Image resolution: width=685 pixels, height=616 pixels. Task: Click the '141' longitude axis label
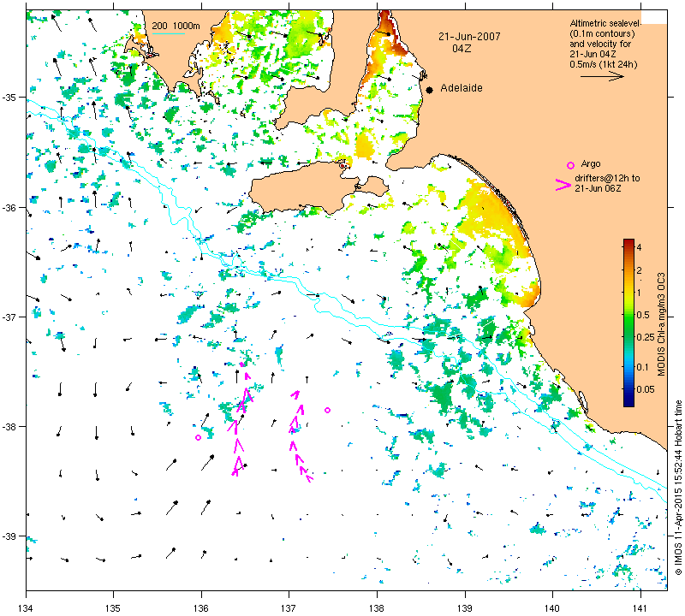click(x=640, y=607)
